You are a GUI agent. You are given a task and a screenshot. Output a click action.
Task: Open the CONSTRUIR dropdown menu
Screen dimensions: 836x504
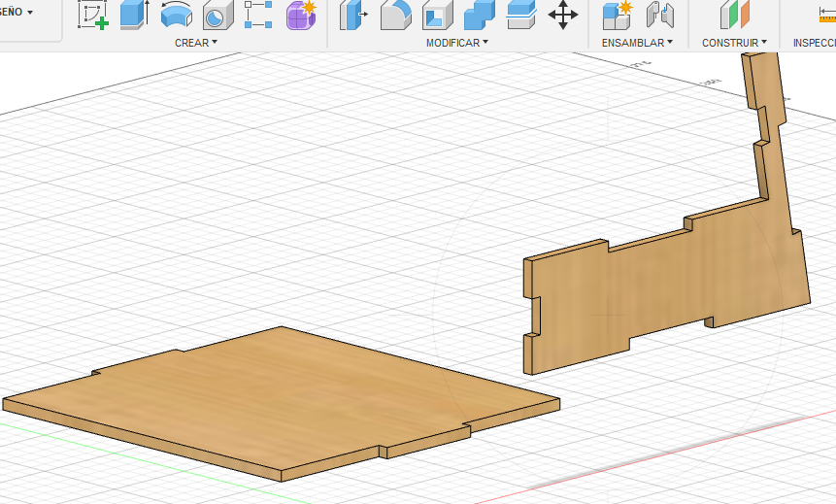coord(734,43)
